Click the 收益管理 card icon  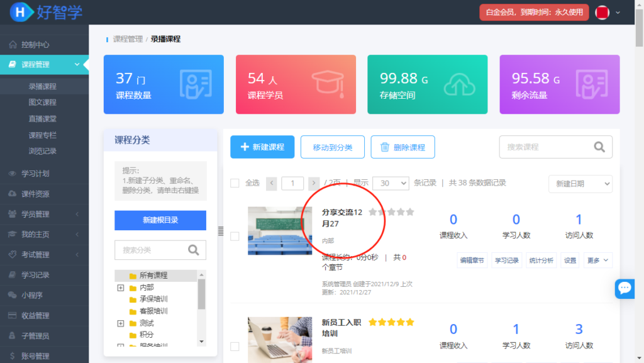[x=13, y=315]
